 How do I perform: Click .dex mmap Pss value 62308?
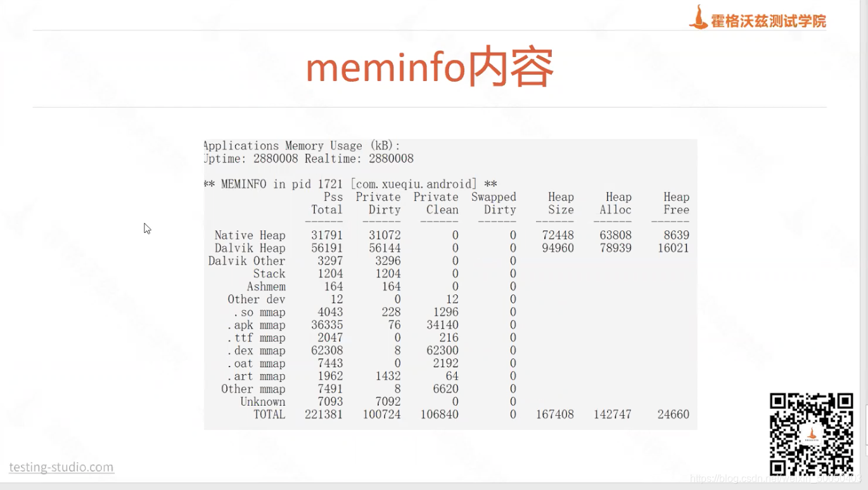tap(327, 351)
